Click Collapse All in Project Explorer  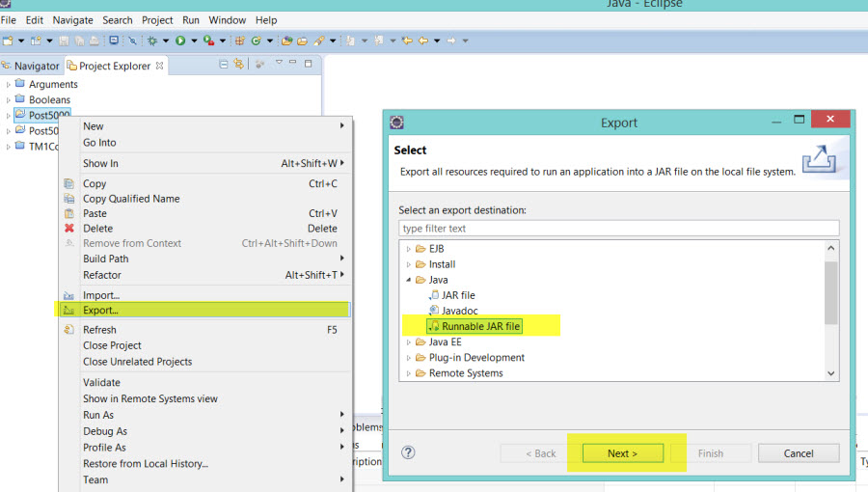[223, 65]
